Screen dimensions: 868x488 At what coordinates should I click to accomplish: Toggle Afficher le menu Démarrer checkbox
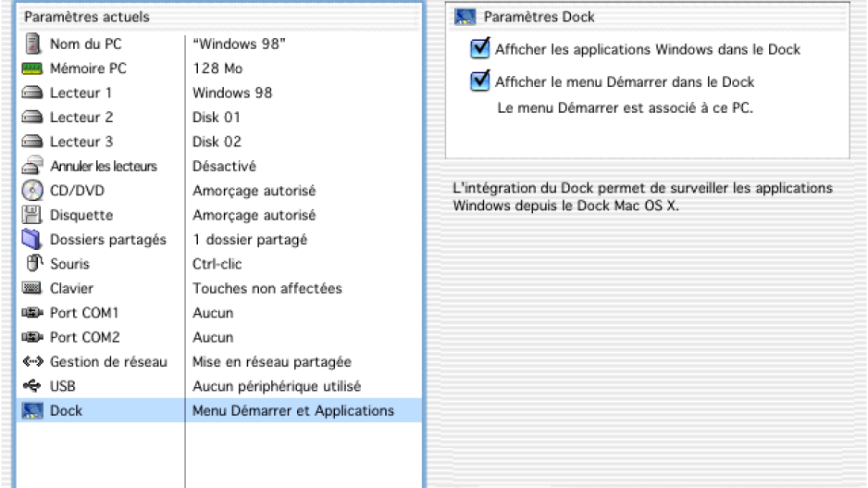pos(479,81)
